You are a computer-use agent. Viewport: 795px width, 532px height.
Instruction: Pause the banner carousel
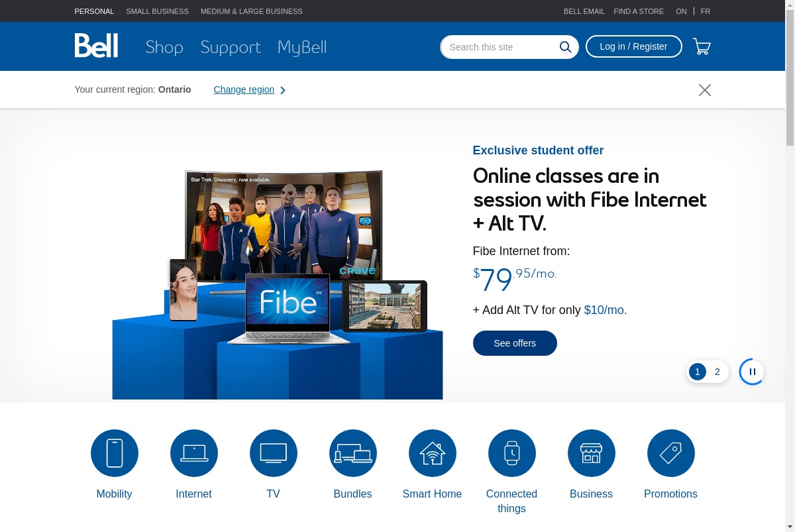tap(752, 372)
